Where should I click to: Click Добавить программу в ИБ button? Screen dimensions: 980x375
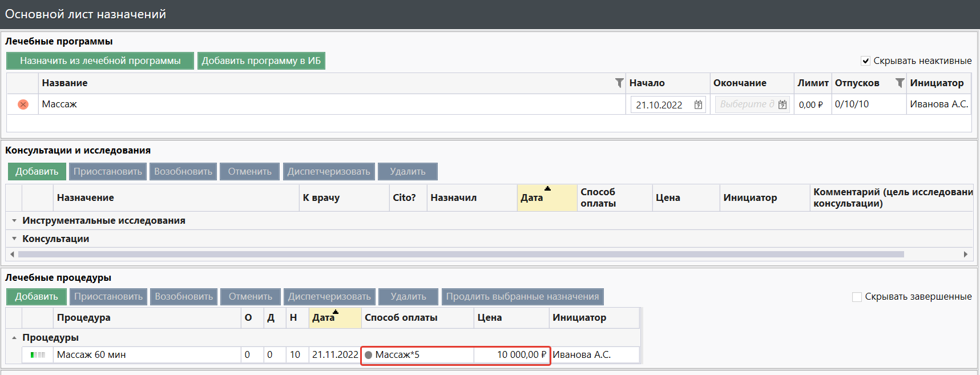(x=261, y=61)
